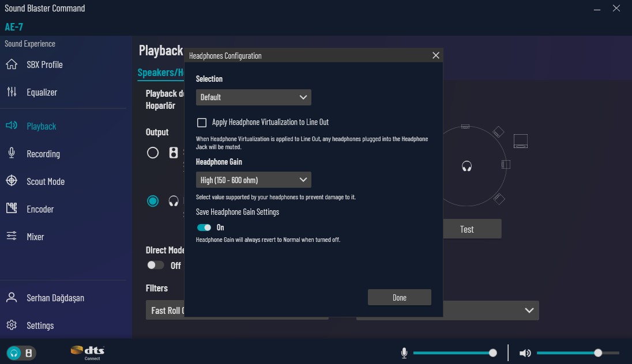Open the Recording section
This screenshot has height=364, width=632.
[43, 154]
